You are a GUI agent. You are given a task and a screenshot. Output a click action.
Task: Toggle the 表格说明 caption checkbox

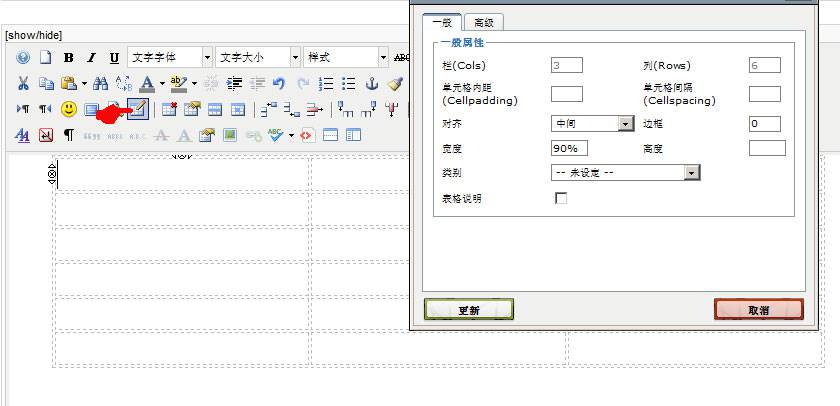[x=561, y=198]
